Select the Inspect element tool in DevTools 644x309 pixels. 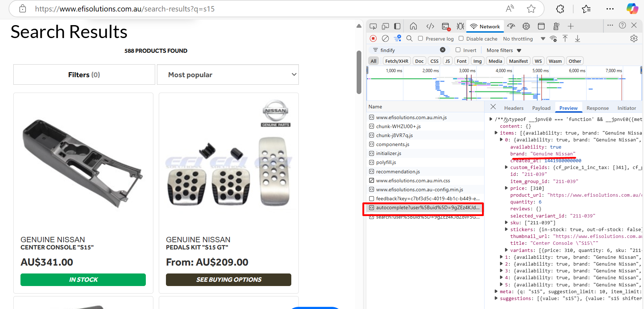point(373,26)
